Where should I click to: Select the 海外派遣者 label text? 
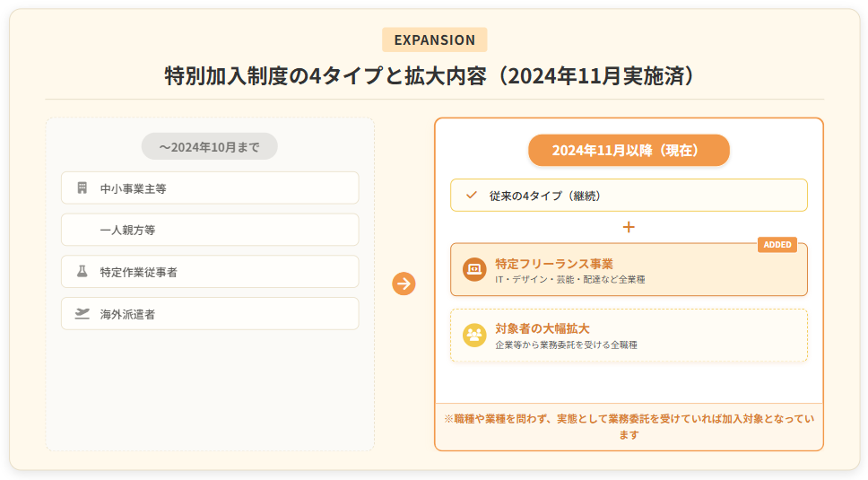127,314
